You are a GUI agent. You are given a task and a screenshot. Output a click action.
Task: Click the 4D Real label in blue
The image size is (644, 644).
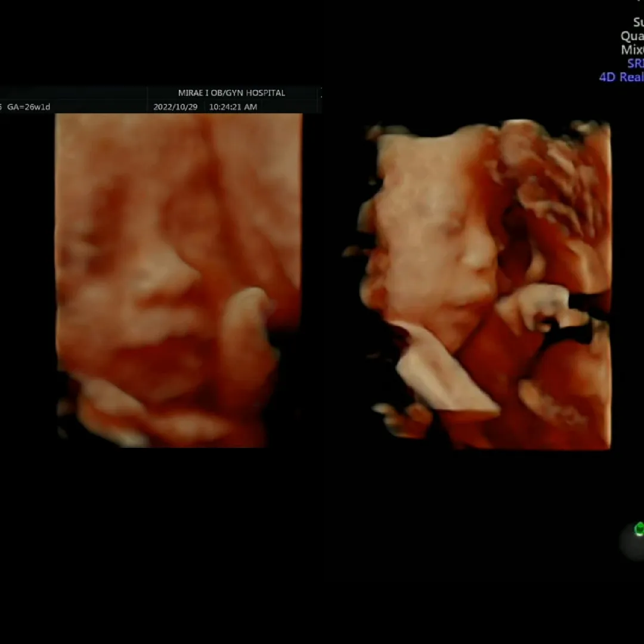(x=621, y=77)
